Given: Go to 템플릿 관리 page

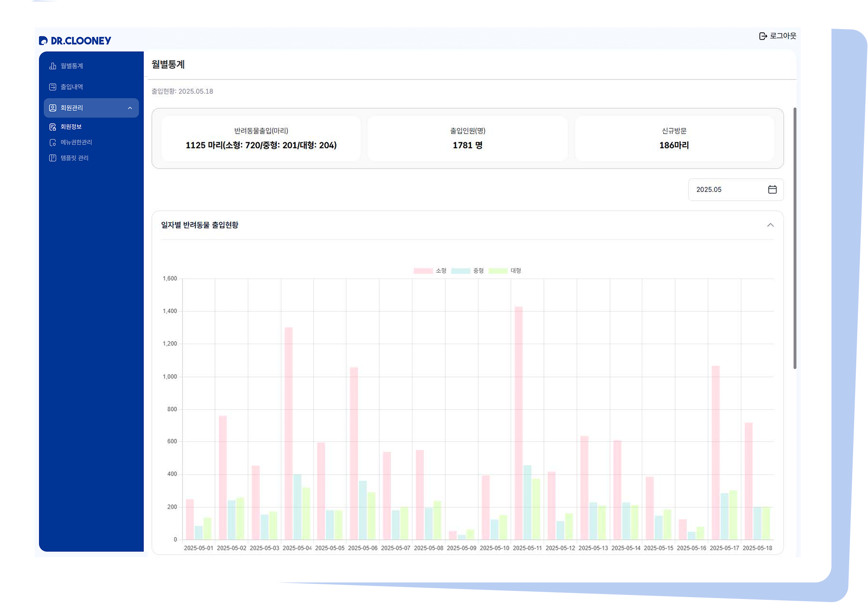Looking at the screenshot, I should pos(74,158).
